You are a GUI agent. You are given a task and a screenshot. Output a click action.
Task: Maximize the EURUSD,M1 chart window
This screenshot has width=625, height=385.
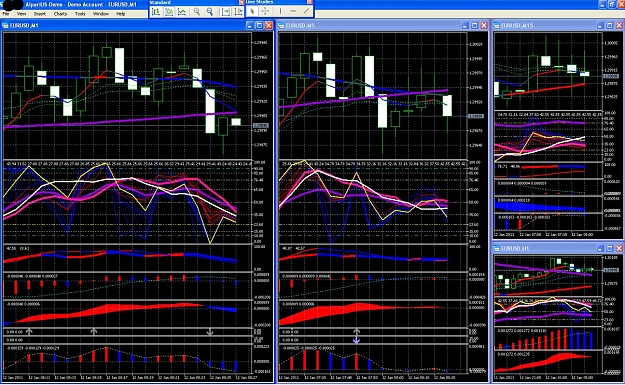(259, 26)
